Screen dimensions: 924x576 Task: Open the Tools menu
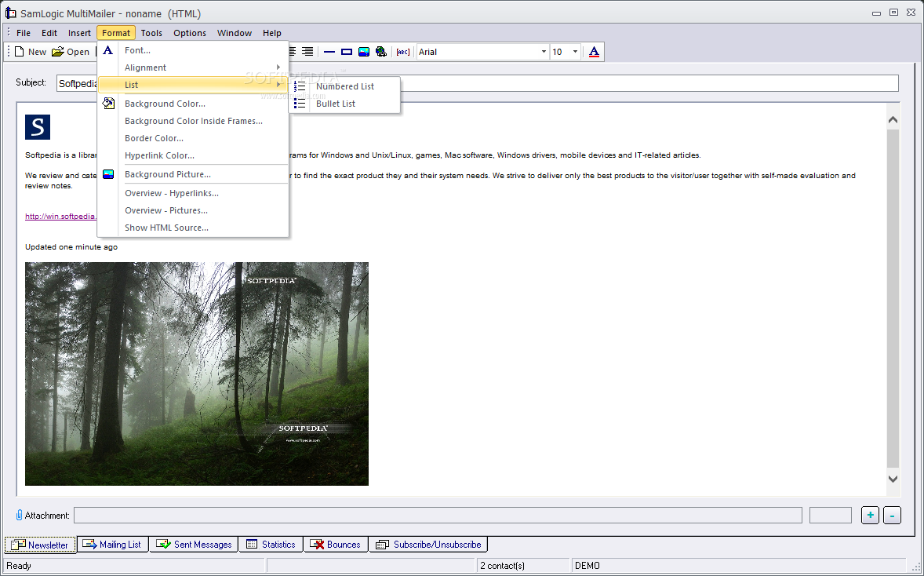151,33
